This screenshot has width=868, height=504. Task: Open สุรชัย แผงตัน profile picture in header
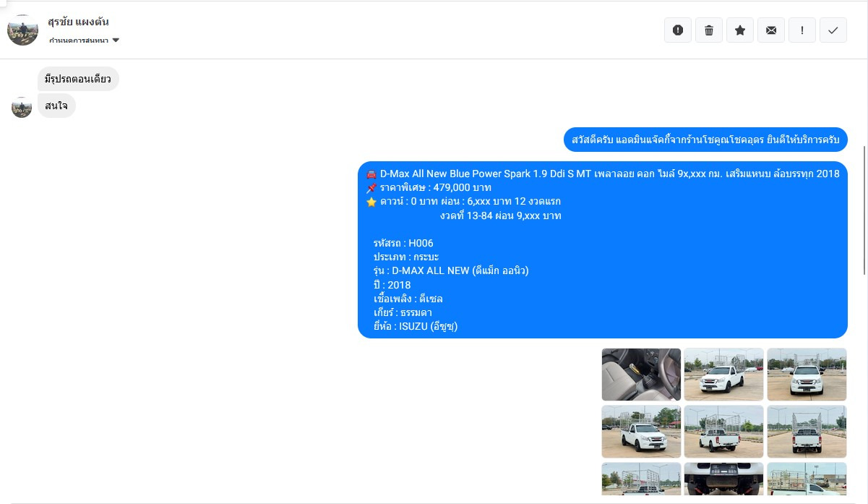click(22, 30)
